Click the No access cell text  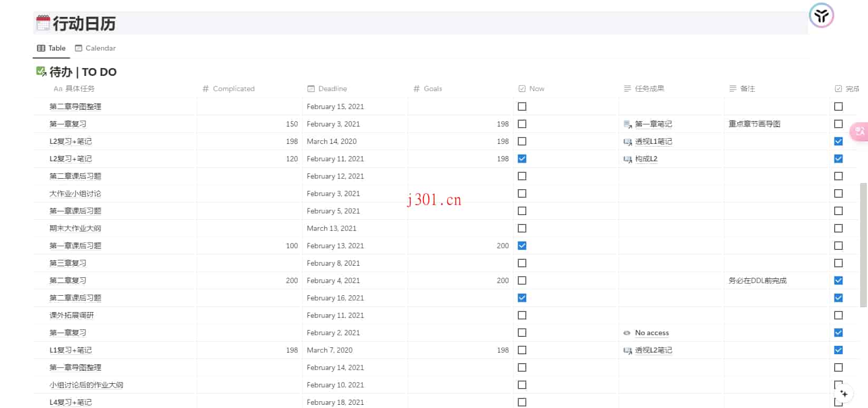pos(652,333)
